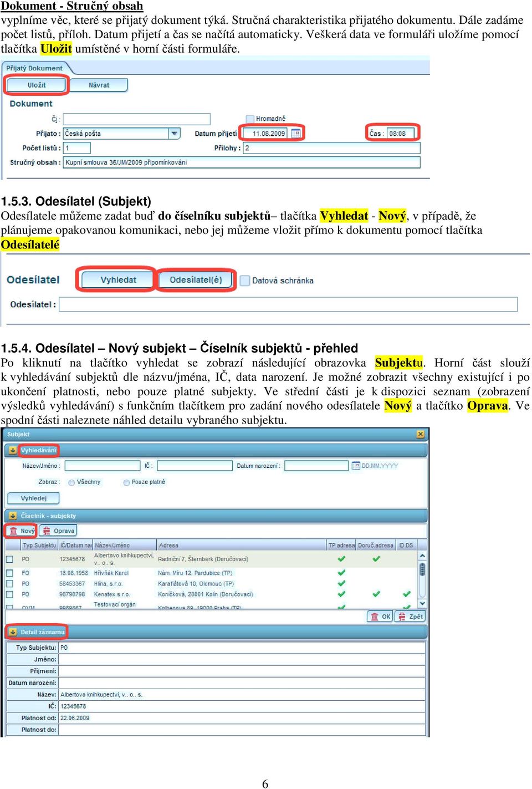532x789 pixels.
Task: Collapse the Detail záznamu section arrow
Action: 13,632
